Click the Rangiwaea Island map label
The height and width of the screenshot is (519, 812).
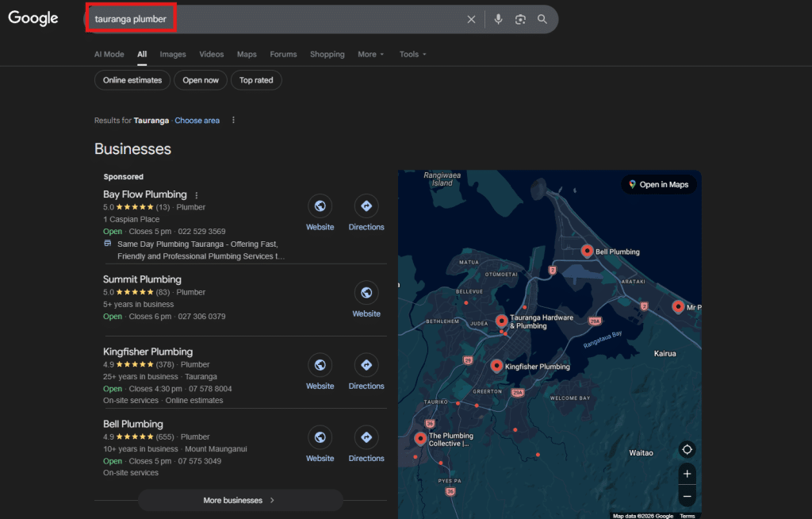click(442, 179)
